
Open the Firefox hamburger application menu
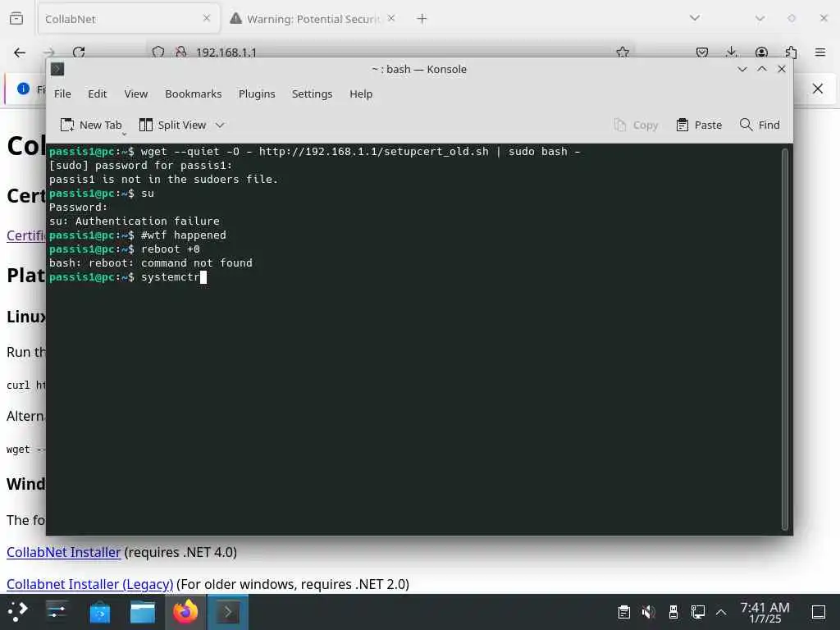[x=820, y=52]
